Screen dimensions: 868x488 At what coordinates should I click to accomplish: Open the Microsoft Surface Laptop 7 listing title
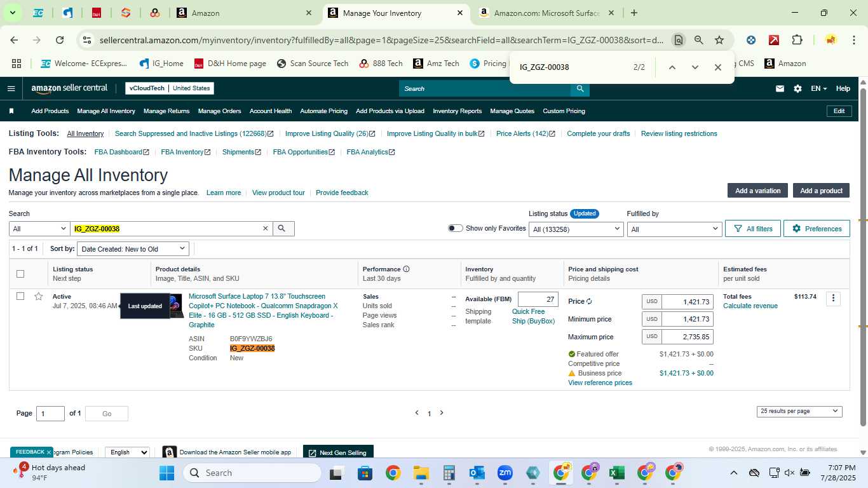tap(264, 311)
